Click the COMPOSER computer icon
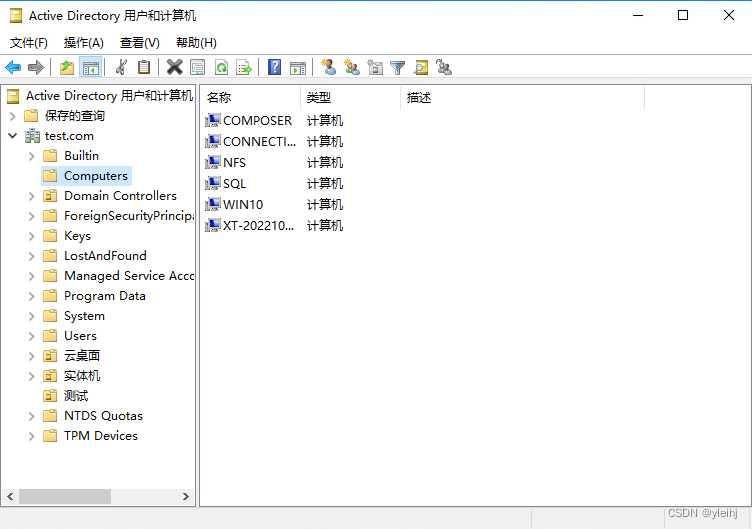 click(213, 120)
